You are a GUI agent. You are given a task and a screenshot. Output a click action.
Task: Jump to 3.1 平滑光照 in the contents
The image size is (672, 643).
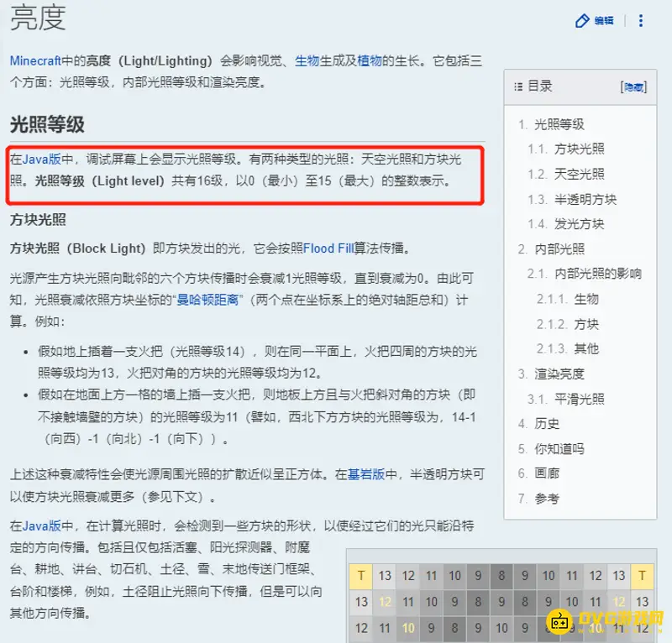pyautogui.click(x=579, y=399)
